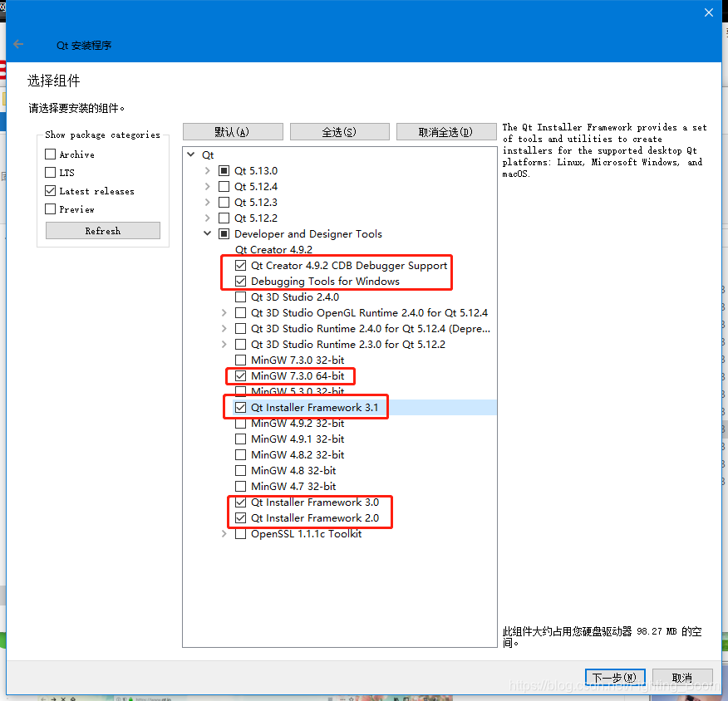Select 'MinGW 4.7 32-bit' label
This screenshot has height=701, width=728.
tap(293, 486)
